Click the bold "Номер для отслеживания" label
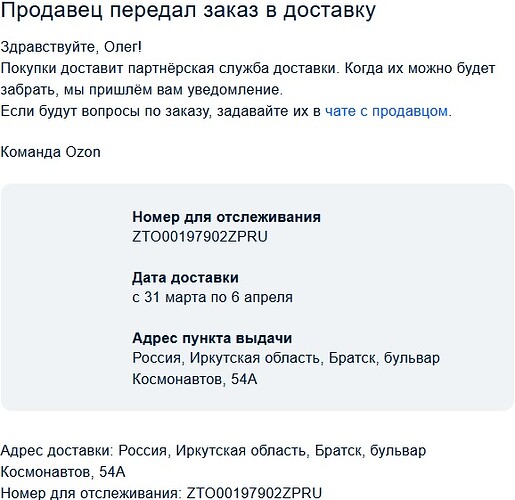 point(226,217)
